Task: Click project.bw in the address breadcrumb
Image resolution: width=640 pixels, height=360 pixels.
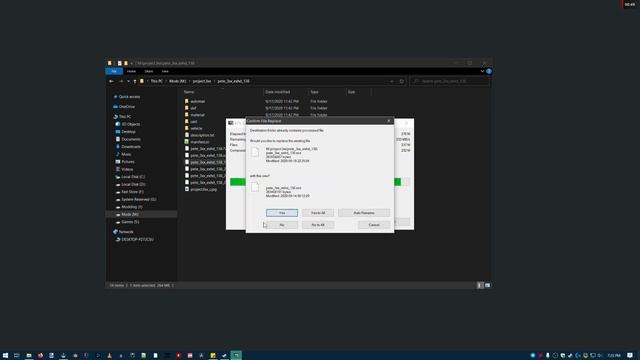Action: pyautogui.click(x=202, y=81)
